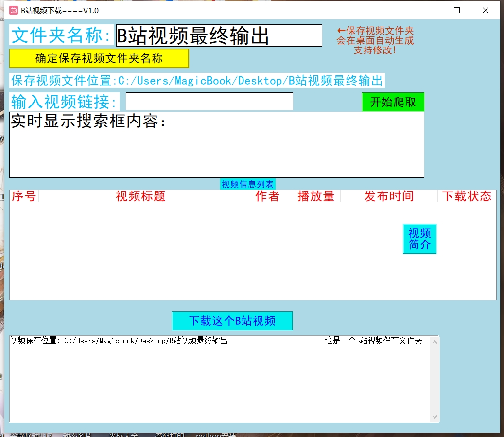Start crawling with the green 开始爬取 button
Screen dimensions: 504x437
point(393,102)
